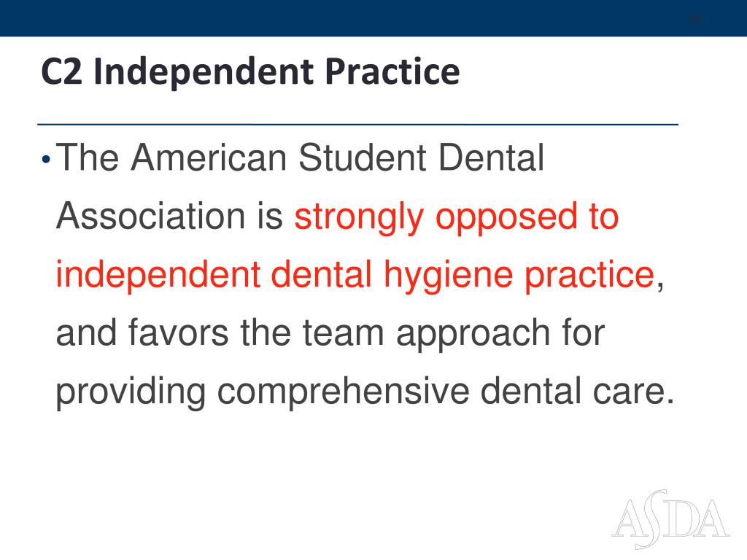Click the word "team" in the body text
This screenshot has height=560, width=747.
tap(343, 334)
